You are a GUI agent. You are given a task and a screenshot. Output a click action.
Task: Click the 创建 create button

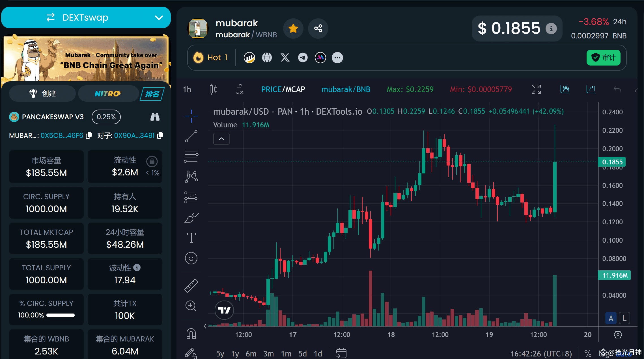pos(42,93)
